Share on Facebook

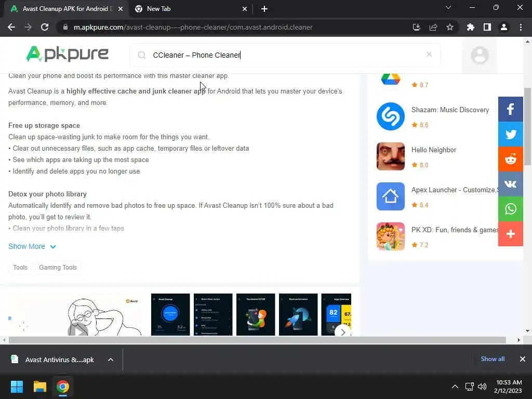(511, 109)
